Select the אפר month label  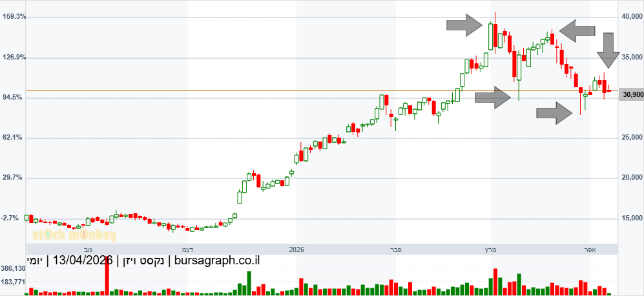coord(590,249)
